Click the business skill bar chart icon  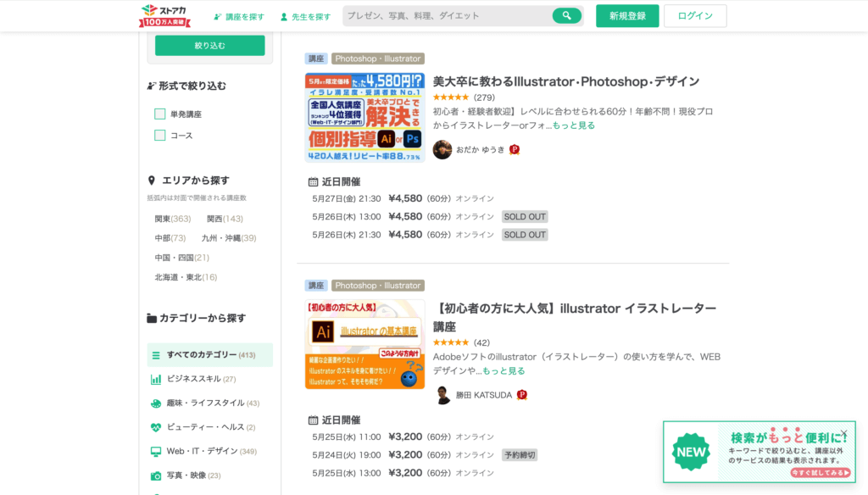point(156,379)
